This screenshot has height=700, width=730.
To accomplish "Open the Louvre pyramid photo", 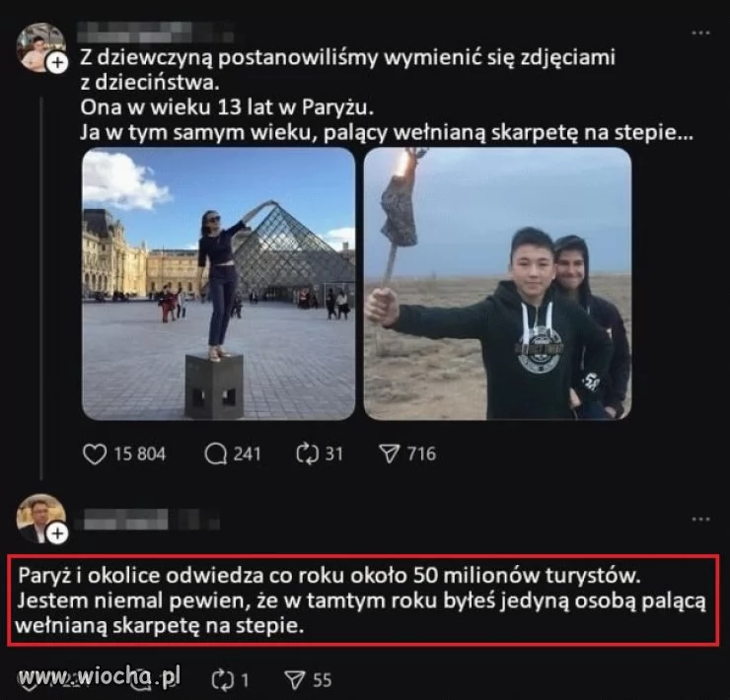I will point(218,284).
